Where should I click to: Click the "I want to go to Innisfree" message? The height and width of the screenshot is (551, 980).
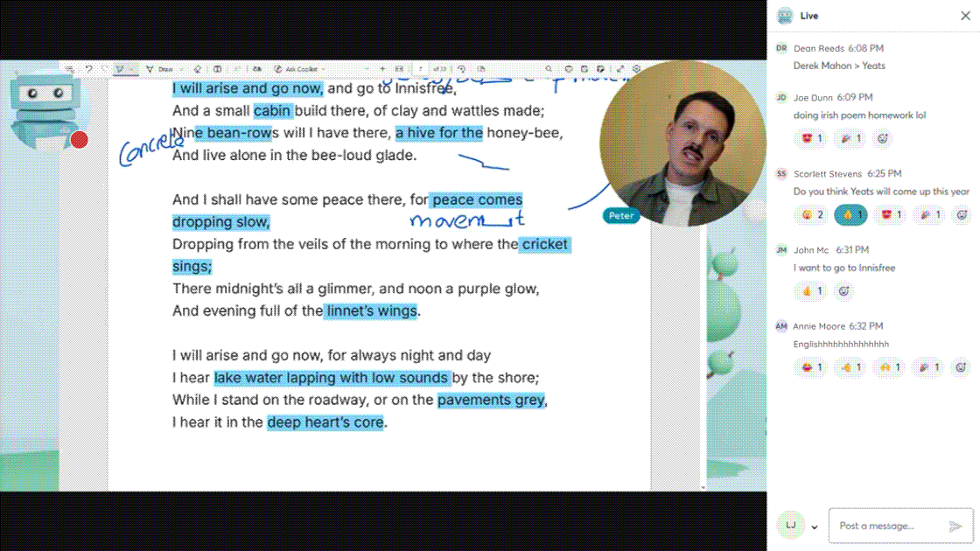[844, 268]
